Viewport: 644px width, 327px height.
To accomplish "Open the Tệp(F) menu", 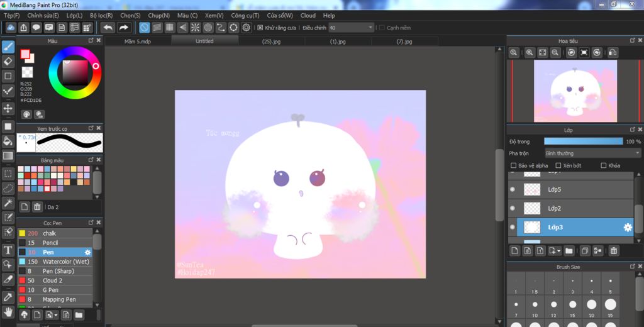I will (12, 16).
